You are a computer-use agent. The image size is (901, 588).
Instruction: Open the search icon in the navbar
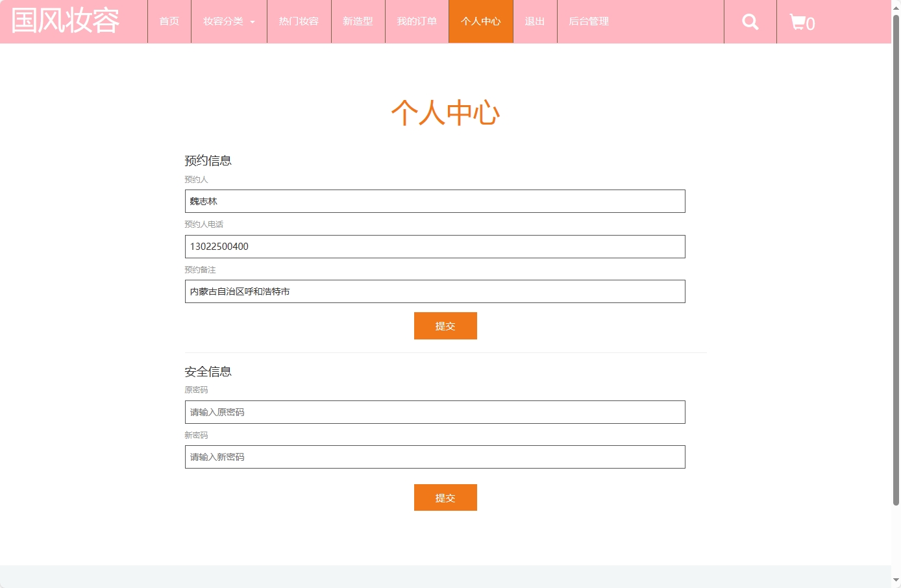750,21
